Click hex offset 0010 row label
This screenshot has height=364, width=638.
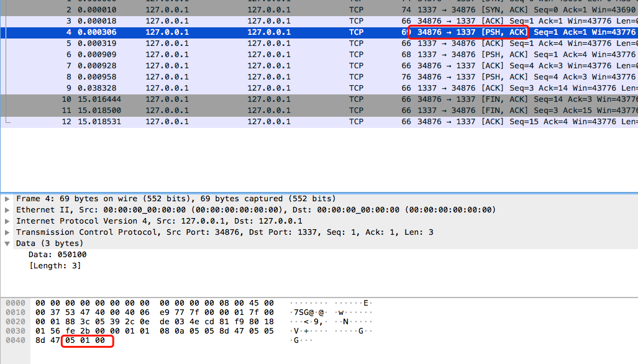pyautogui.click(x=16, y=312)
